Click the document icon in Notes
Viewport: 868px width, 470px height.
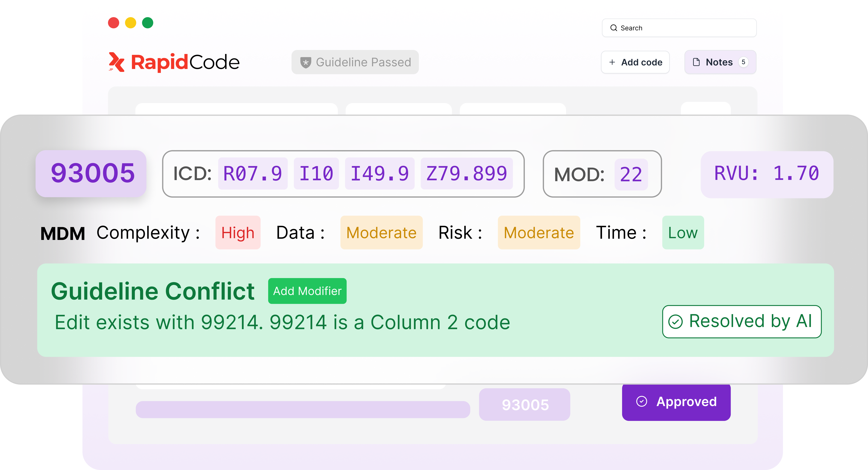[696, 62]
